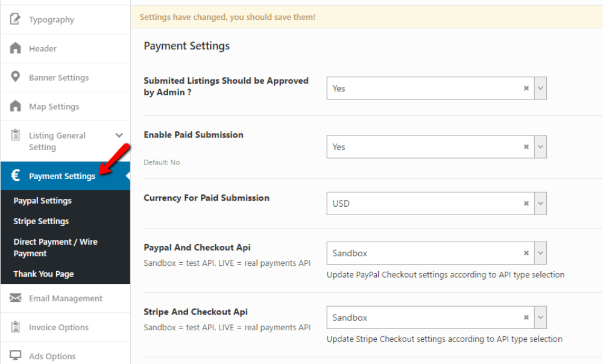The width and height of the screenshot is (603, 364).
Task: Open the Paypal Settings submenu item
Action: point(42,200)
